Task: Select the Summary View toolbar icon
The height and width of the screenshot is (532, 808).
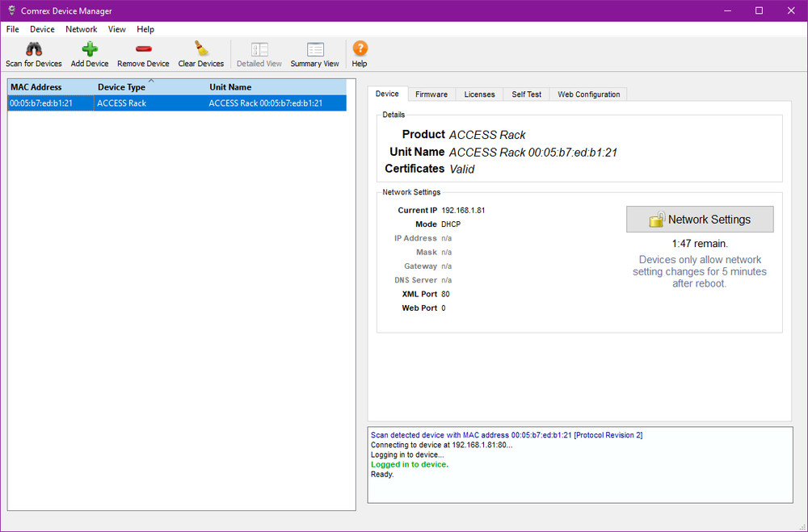Action: tap(314, 48)
